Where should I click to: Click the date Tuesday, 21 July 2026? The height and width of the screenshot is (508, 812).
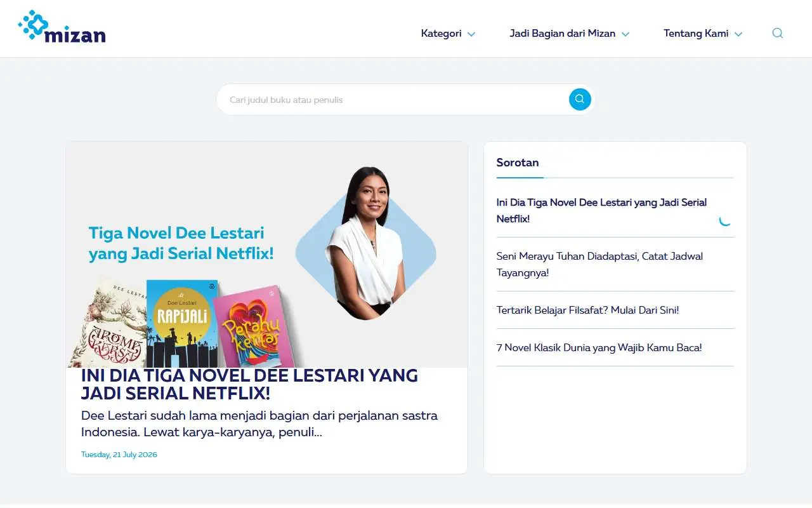pyautogui.click(x=119, y=455)
